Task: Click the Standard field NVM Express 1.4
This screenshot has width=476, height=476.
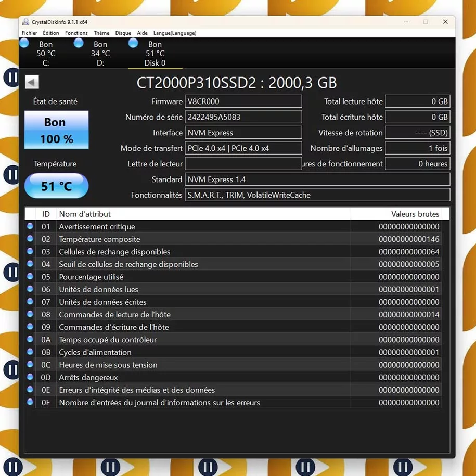Action: tap(317, 179)
